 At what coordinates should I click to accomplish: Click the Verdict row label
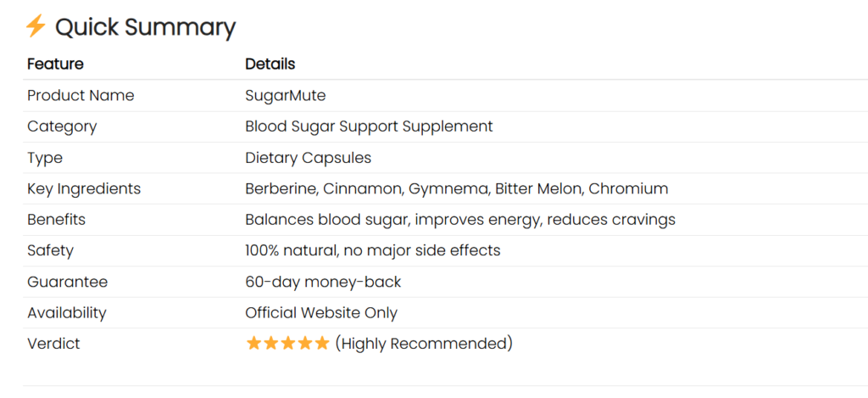click(x=53, y=344)
